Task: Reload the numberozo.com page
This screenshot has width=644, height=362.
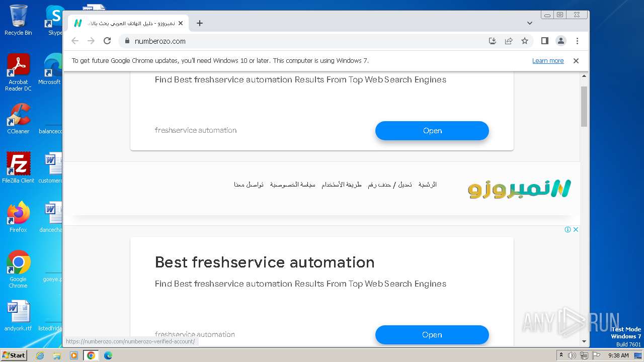Action: (x=107, y=41)
